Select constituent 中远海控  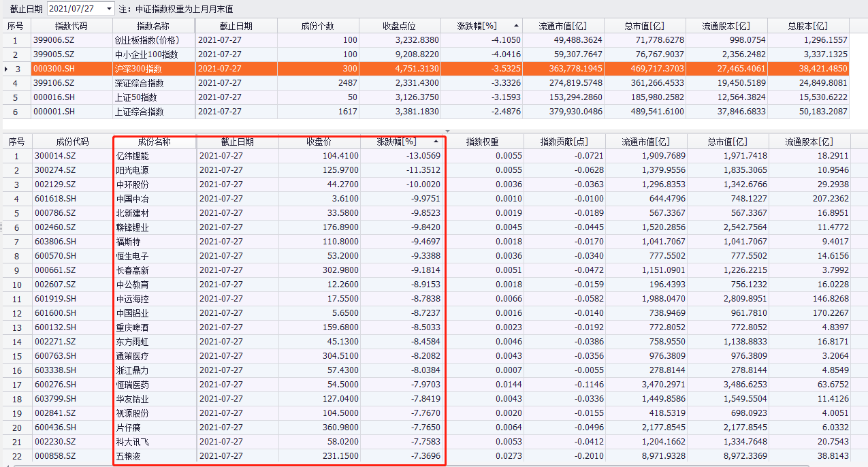[132, 299]
